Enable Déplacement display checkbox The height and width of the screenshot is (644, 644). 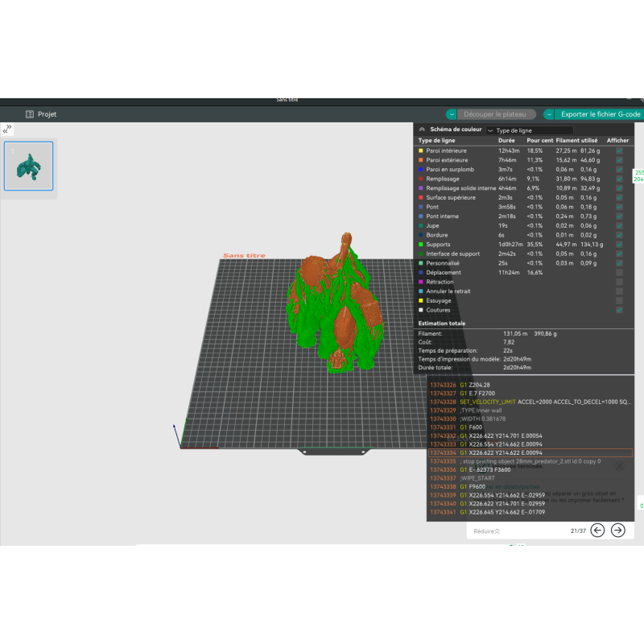(619, 273)
